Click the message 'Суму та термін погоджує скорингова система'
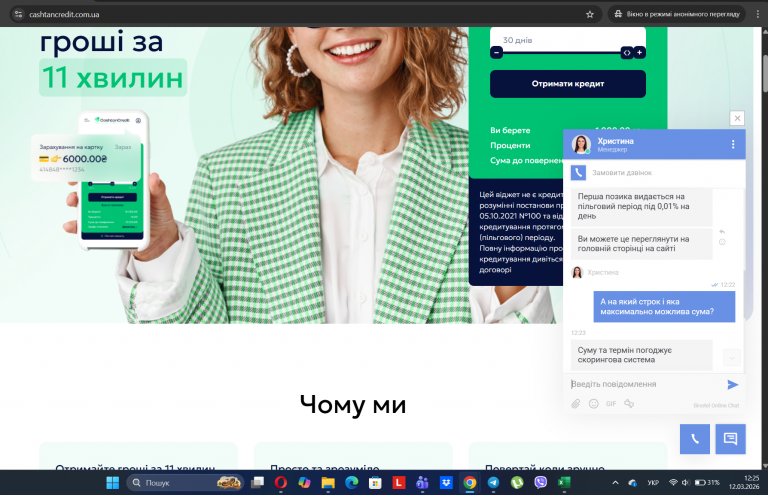 coord(641,355)
